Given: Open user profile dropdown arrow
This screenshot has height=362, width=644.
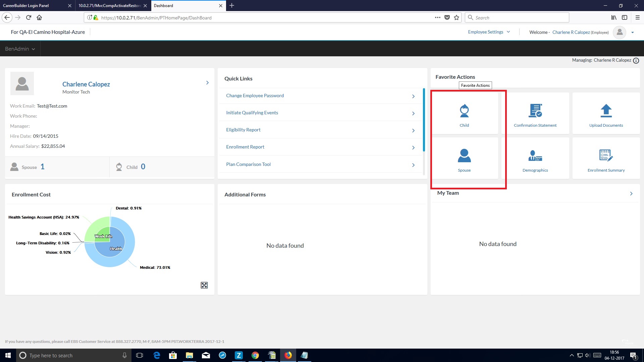Looking at the screenshot, I should (633, 33).
